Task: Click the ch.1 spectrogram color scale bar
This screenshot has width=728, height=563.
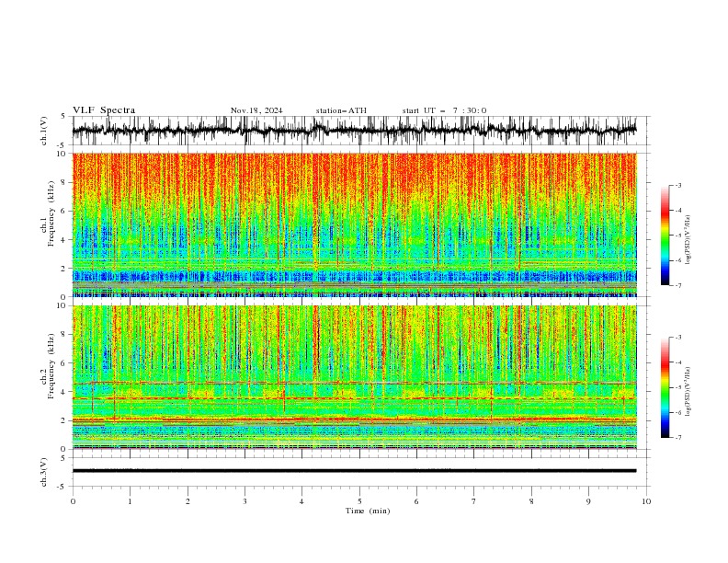Action: (665, 236)
